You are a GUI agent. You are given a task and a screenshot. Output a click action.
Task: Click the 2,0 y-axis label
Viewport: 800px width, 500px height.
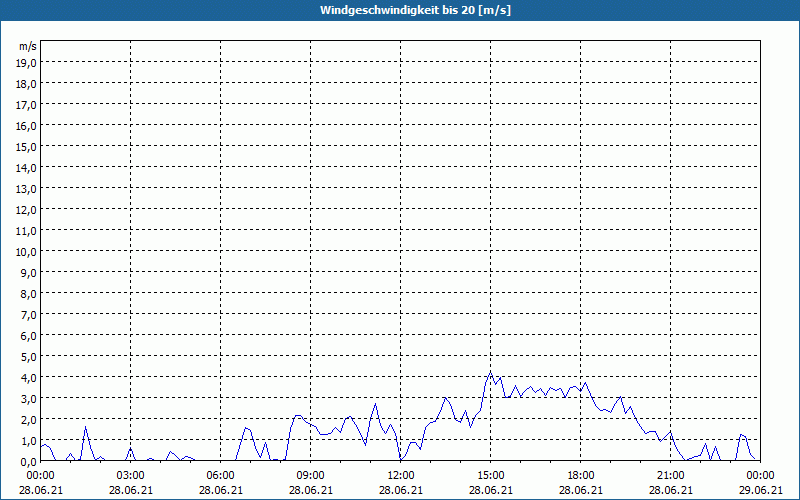pos(29,420)
